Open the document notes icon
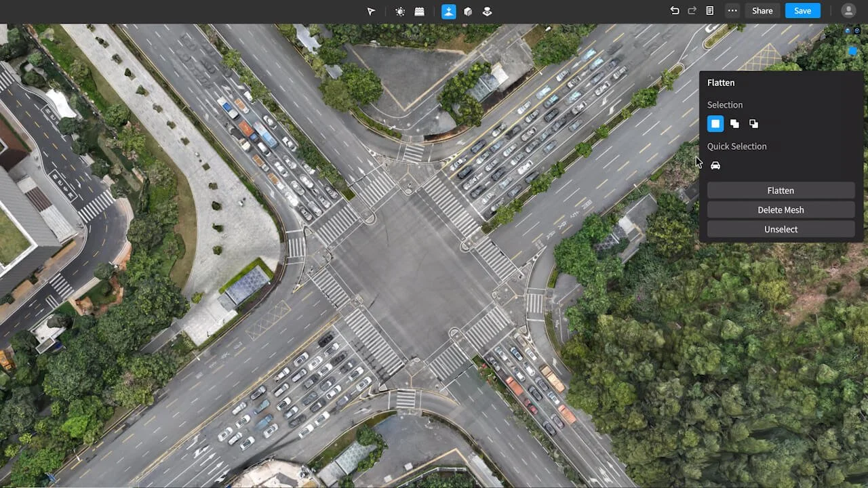 710,11
